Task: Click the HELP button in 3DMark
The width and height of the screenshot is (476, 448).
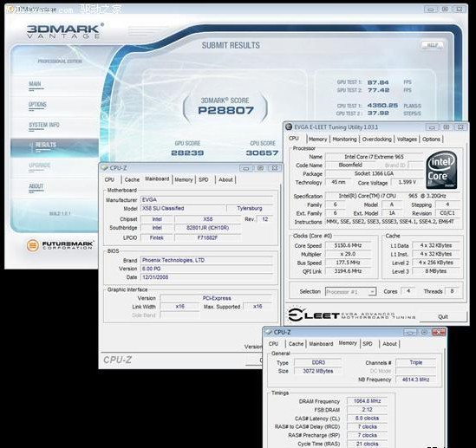Action: click(433, 45)
